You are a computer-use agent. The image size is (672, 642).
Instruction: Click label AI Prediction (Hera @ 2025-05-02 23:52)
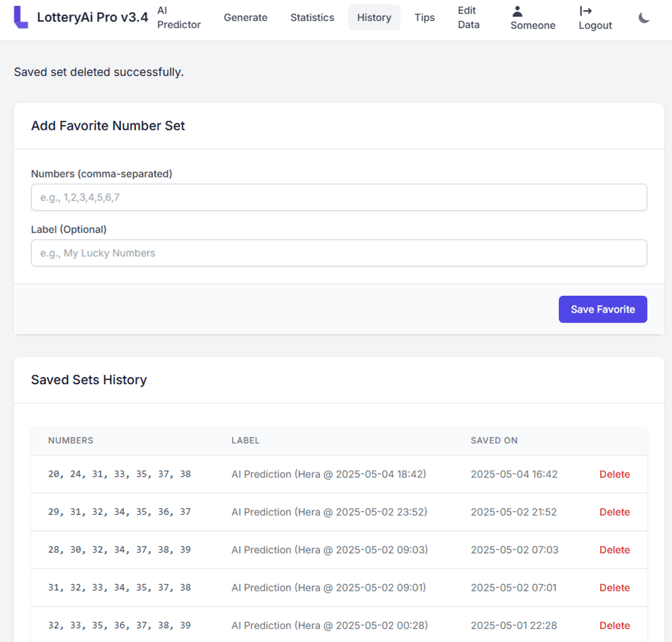(x=329, y=512)
